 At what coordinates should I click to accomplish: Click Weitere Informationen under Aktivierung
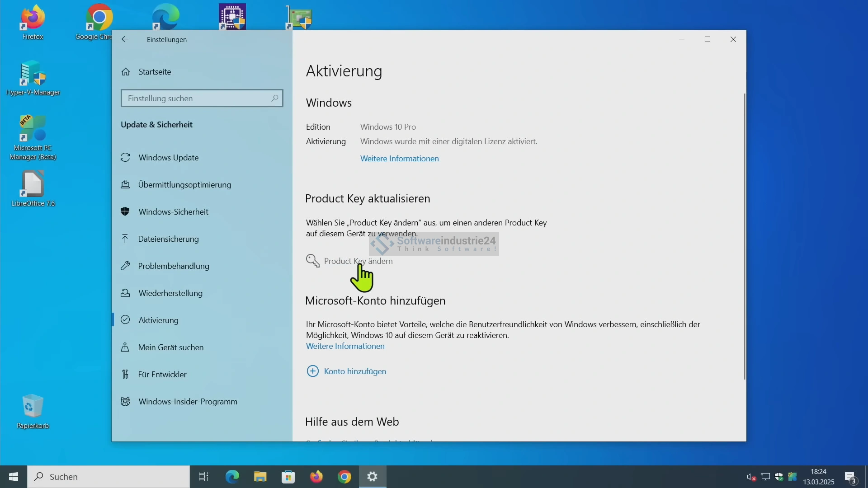(x=399, y=159)
